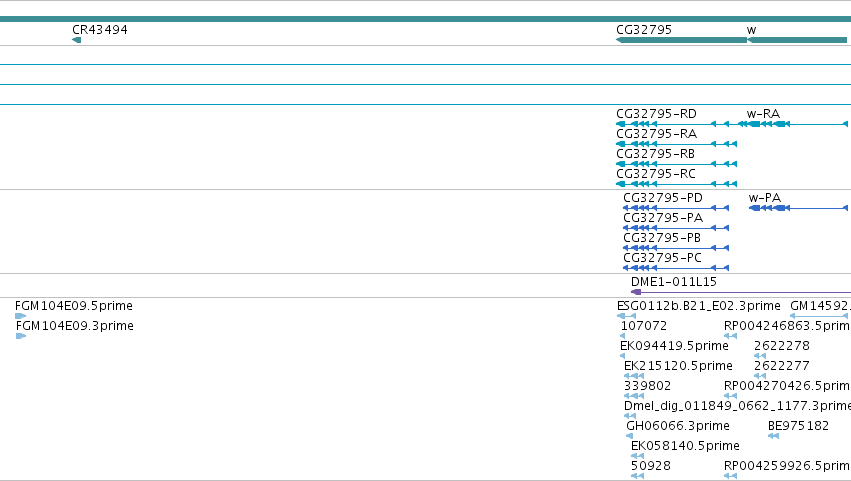This screenshot has height=481, width=851.
Task: Click the 50928 feature label
Action: coord(651,467)
